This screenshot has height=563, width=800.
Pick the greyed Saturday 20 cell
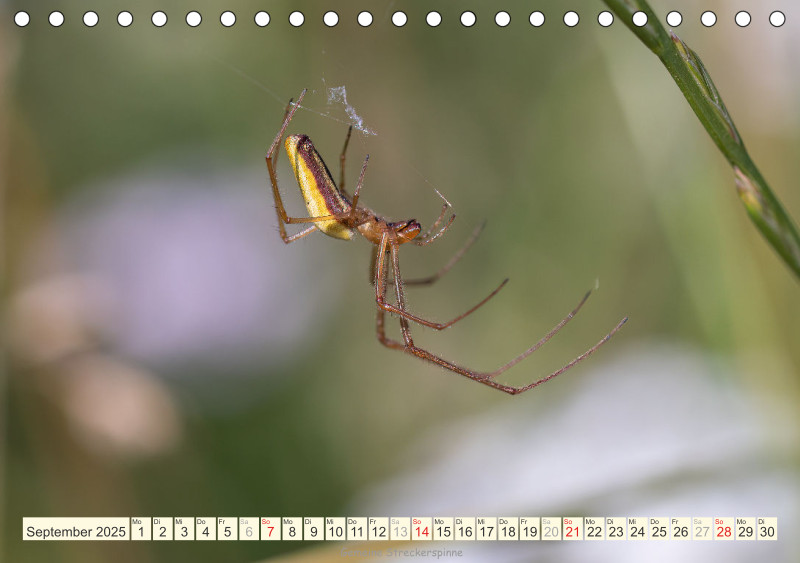click(552, 529)
